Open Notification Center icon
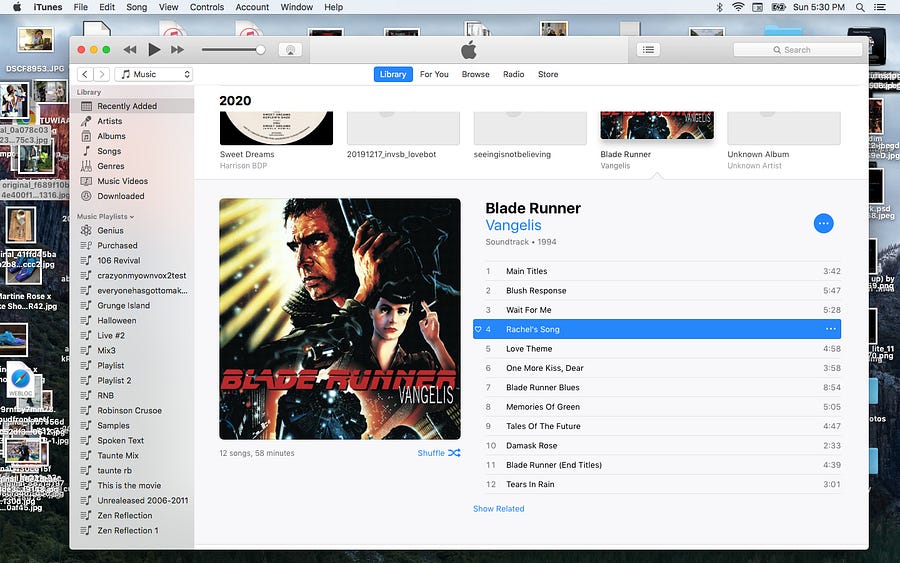Viewport: 900px width, 563px height. [x=879, y=7]
